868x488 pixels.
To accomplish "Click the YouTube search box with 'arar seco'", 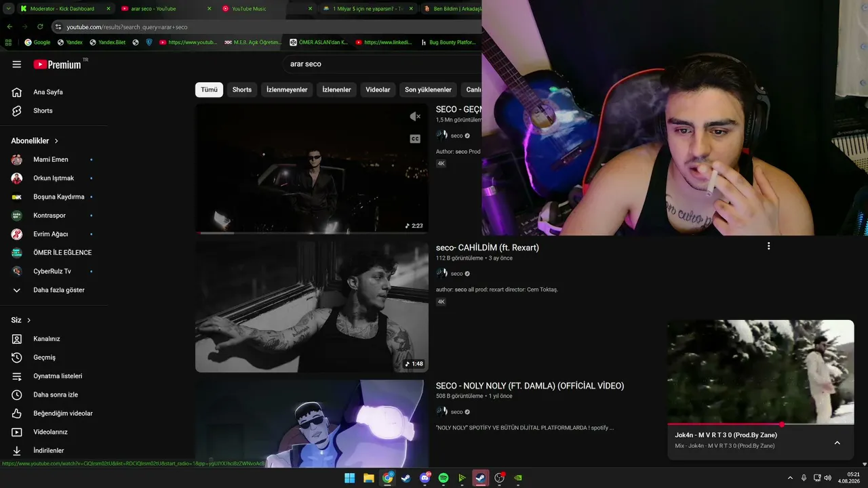I will point(383,64).
